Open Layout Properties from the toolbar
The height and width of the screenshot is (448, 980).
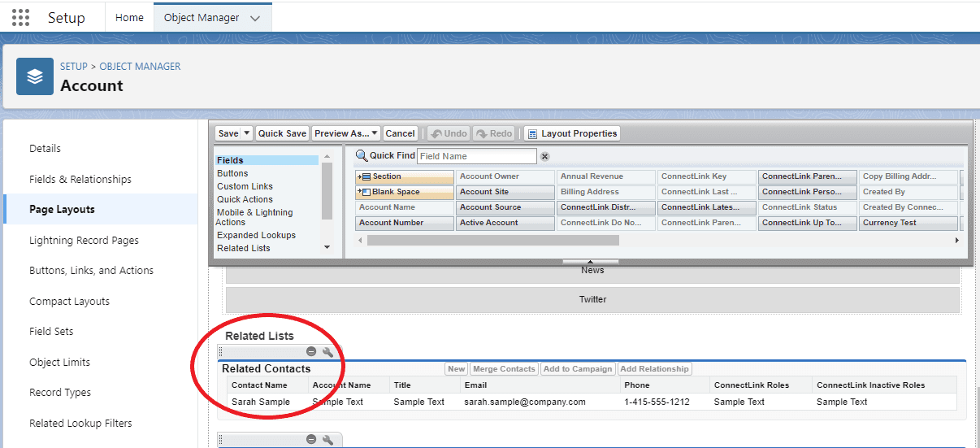click(x=572, y=133)
